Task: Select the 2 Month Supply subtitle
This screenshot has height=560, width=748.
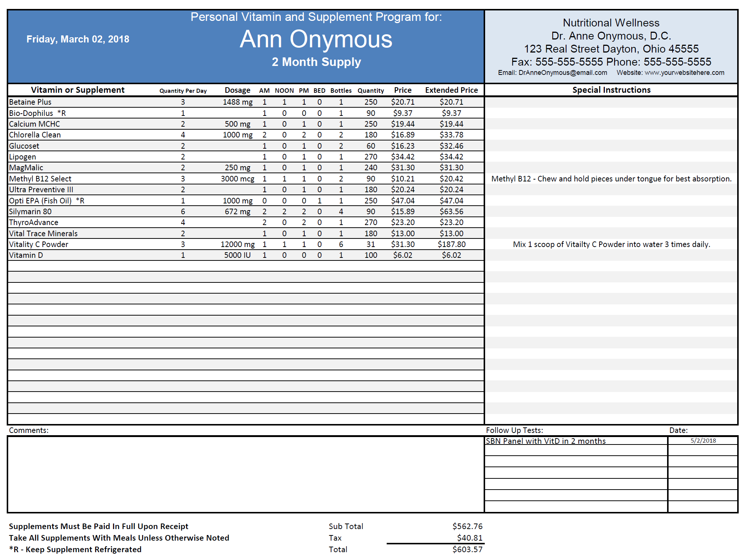Action: [x=316, y=61]
